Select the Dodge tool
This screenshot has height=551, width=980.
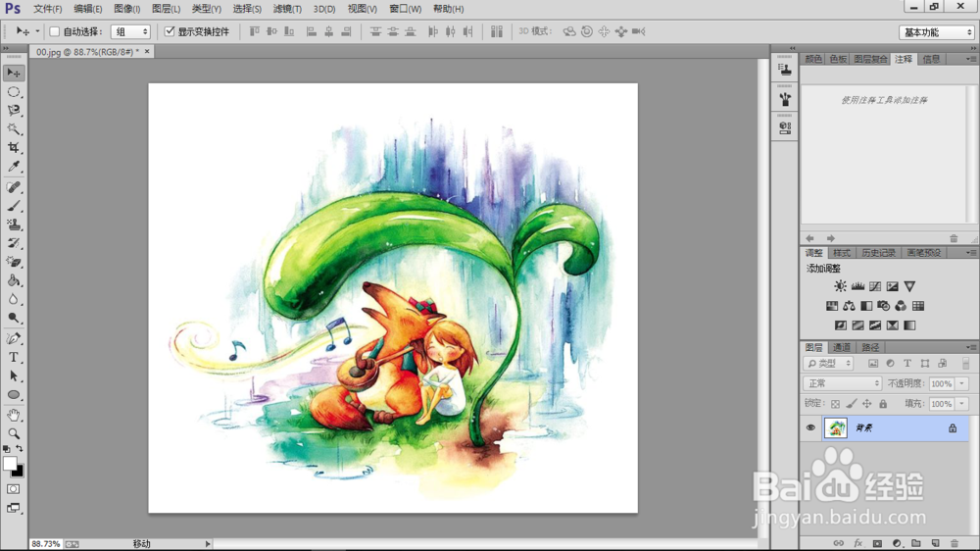13,318
